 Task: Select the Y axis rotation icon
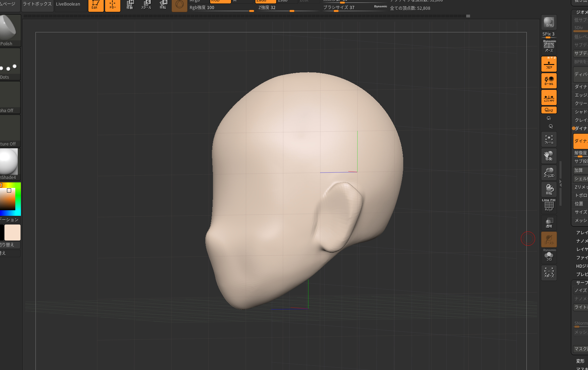pyautogui.click(x=549, y=118)
